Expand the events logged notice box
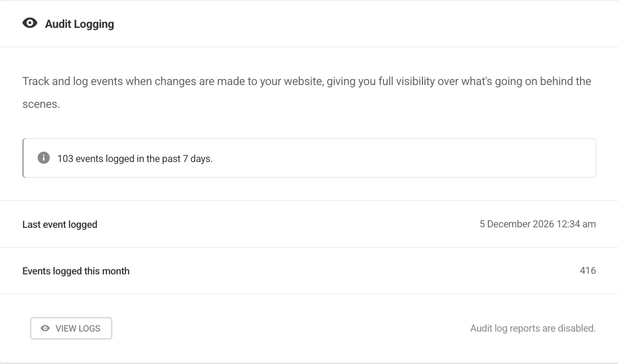Viewport: 618px width, 364px height. coord(309,157)
